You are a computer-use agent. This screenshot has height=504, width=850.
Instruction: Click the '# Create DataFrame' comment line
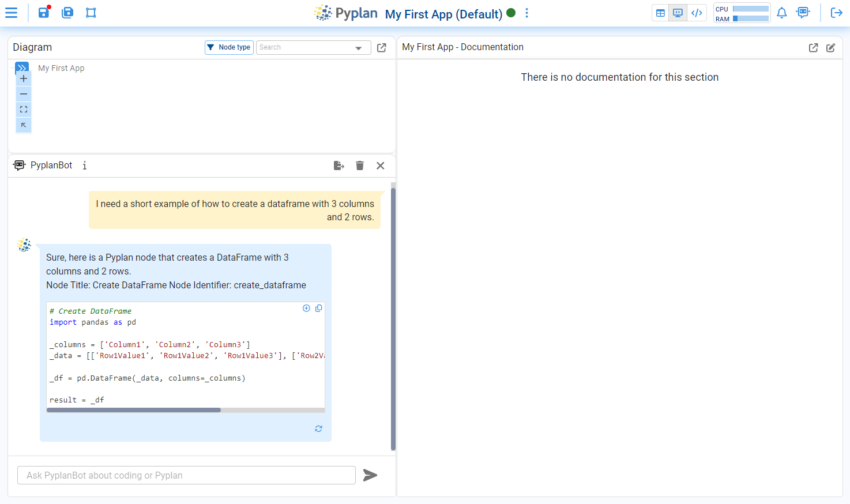tap(91, 311)
